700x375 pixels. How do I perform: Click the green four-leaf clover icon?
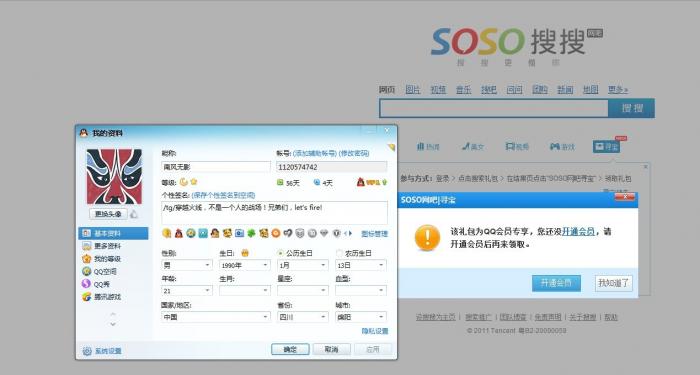(252, 233)
